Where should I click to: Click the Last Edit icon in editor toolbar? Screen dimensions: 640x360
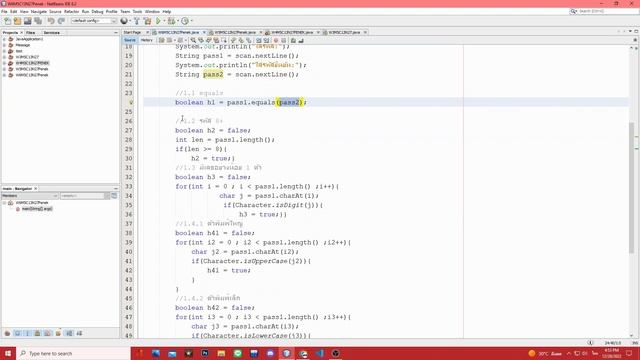pyautogui.click(x=162, y=40)
